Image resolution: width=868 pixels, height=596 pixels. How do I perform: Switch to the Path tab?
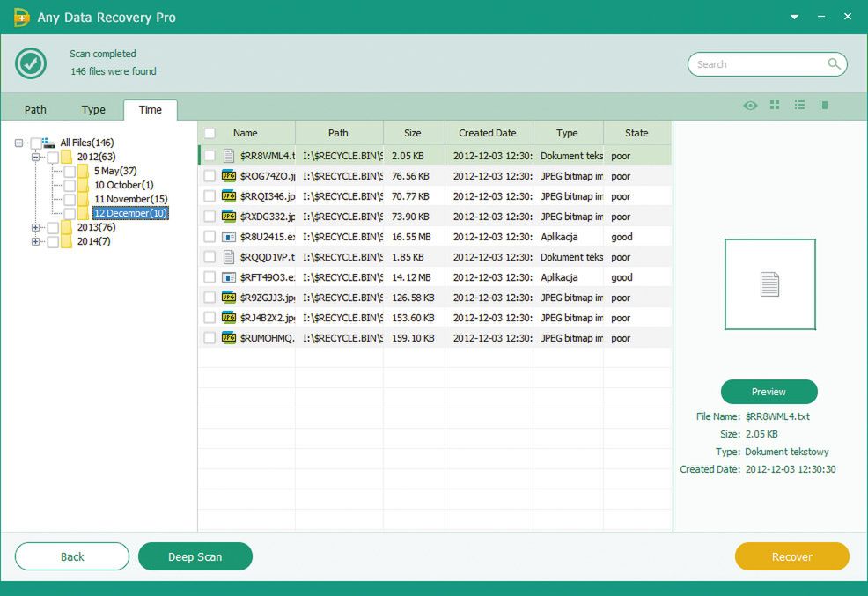click(x=35, y=110)
